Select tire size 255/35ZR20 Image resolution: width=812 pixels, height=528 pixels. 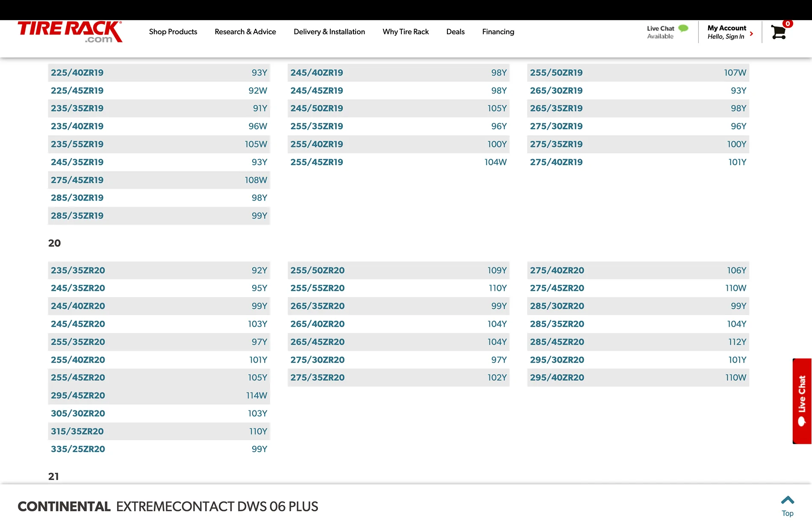pyautogui.click(x=159, y=342)
